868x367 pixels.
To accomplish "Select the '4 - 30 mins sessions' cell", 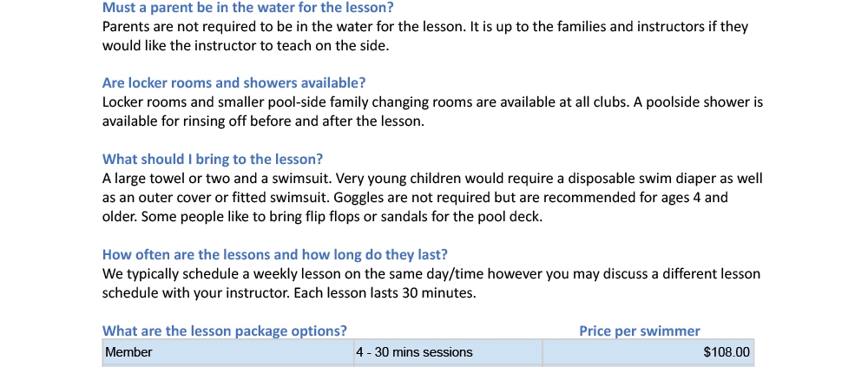I will (448, 352).
